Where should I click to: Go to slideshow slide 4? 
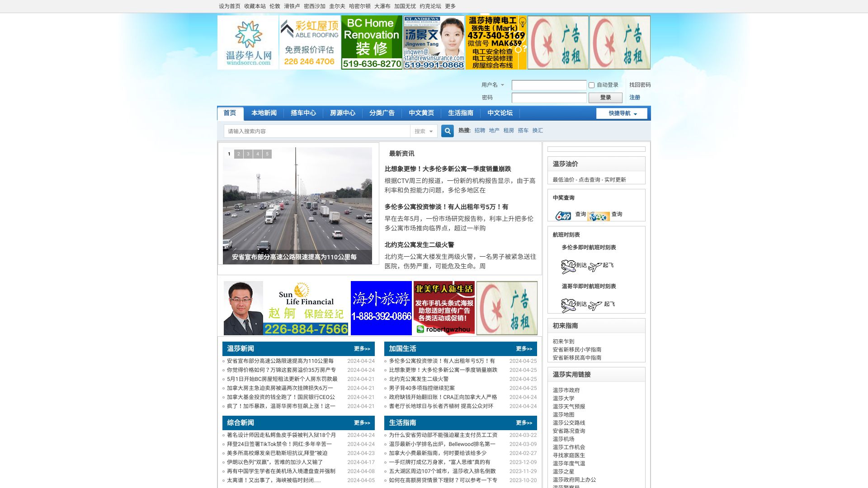[258, 154]
